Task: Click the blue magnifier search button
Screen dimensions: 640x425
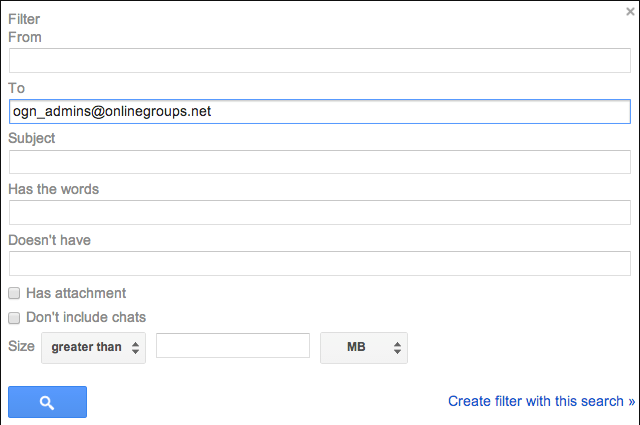Action: 47,402
